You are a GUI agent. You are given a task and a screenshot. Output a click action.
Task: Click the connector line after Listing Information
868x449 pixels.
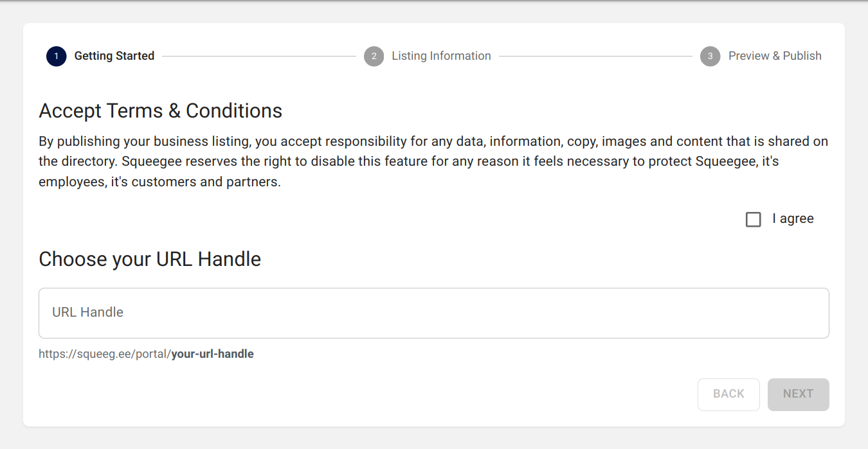(x=595, y=57)
